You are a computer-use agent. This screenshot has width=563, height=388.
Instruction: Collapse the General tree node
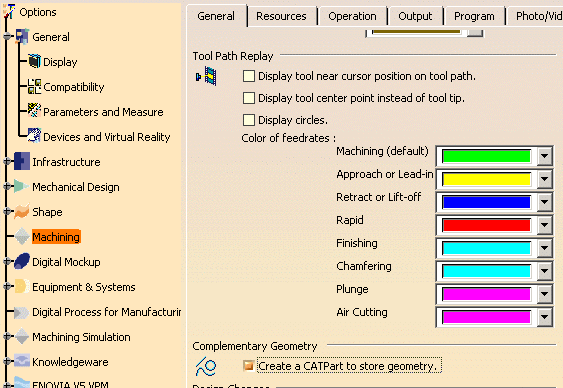tap(7, 36)
